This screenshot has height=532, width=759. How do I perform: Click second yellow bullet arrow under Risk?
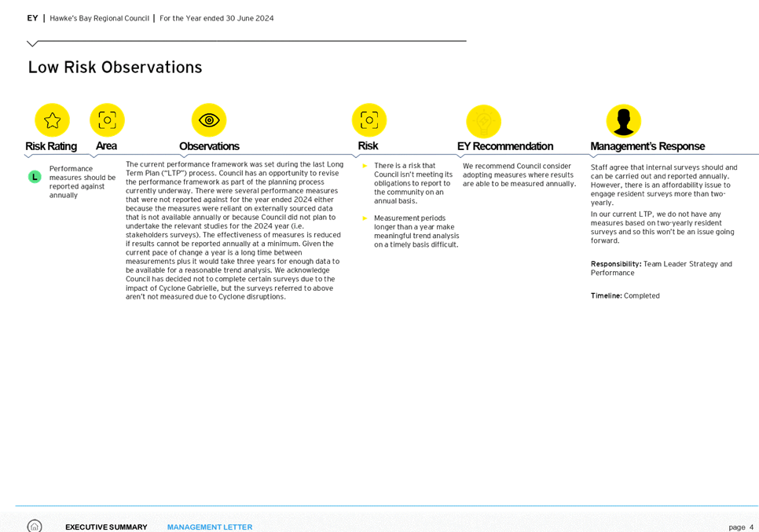(x=365, y=218)
